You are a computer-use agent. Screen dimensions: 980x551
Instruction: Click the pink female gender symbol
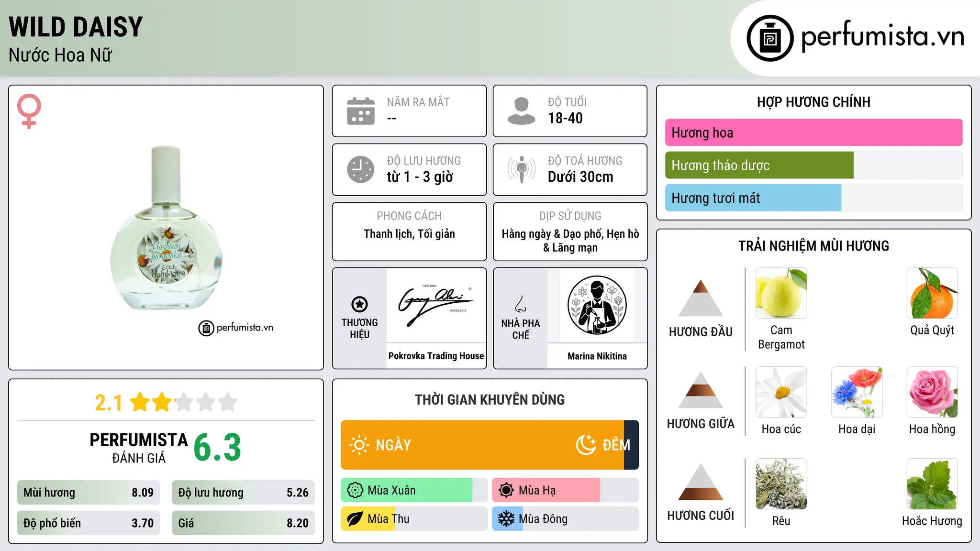(x=29, y=111)
